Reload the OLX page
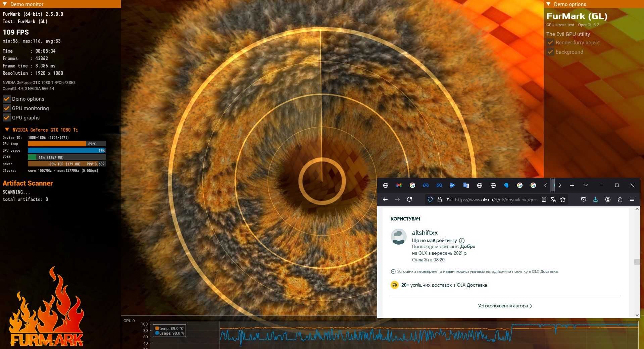This screenshot has width=644, height=349. pyautogui.click(x=409, y=199)
